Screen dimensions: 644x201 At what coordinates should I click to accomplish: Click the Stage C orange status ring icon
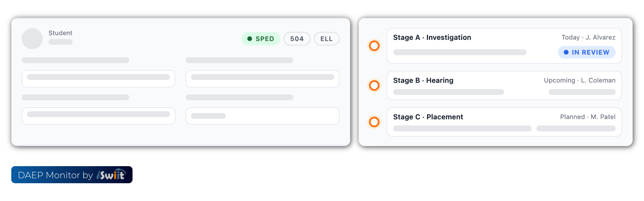pyautogui.click(x=374, y=122)
